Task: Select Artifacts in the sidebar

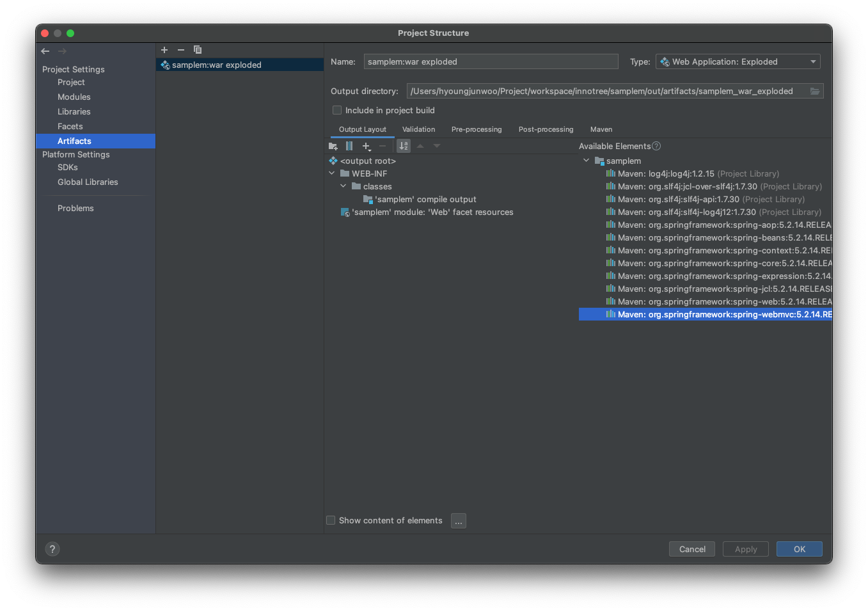Action: [95, 141]
